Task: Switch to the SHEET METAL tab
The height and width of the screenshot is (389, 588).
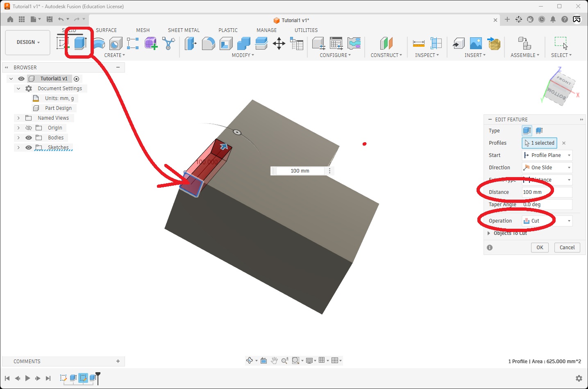Action: [184, 30]
